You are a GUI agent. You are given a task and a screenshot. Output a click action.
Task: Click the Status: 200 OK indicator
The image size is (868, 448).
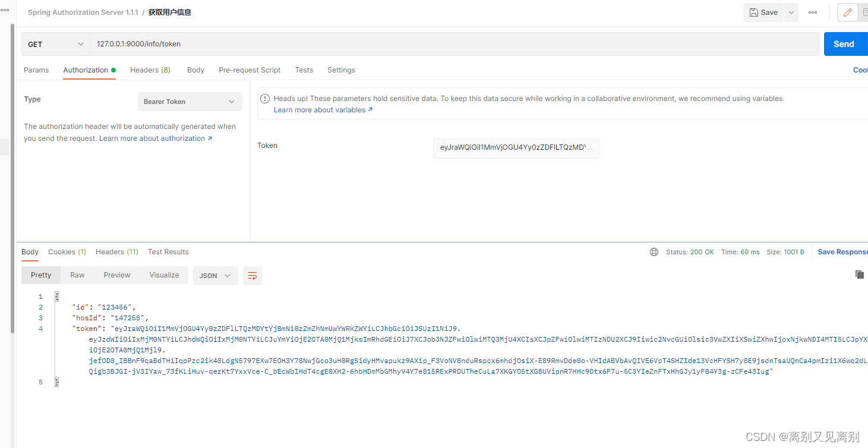click(x=690, y=252)
